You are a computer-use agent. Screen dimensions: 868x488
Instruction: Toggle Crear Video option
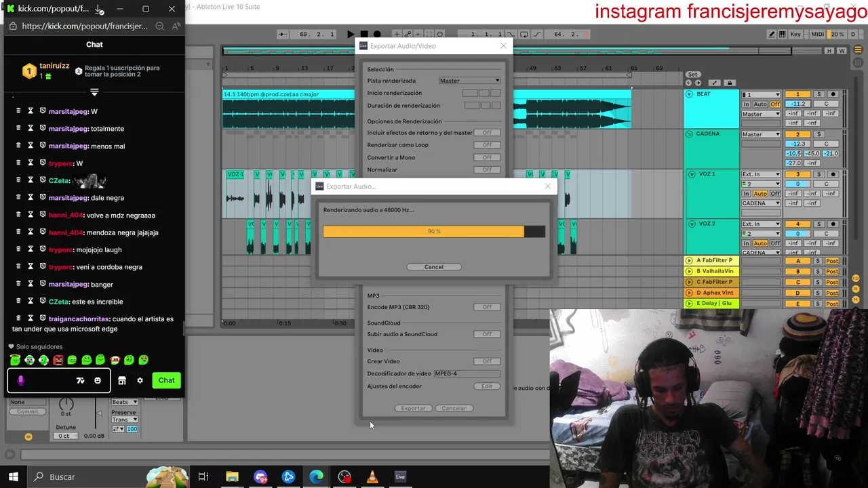(487, 361)
